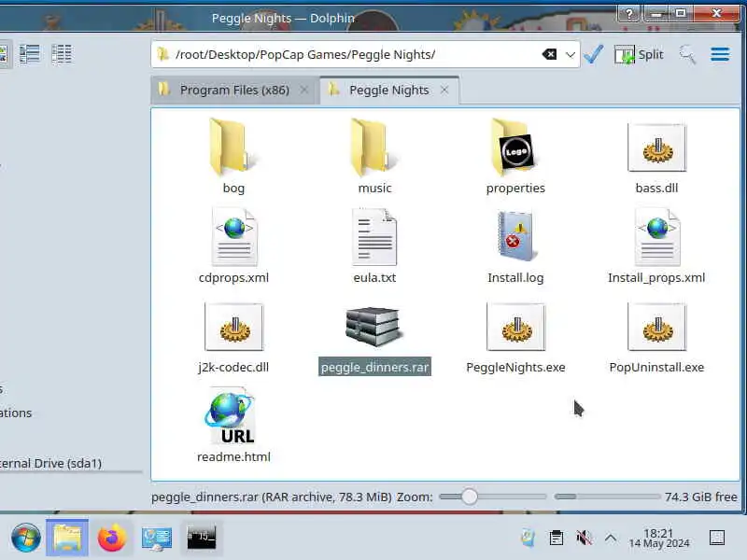Confirm the location path with checkmark
Viewport: 747px width, 560px height.
tap(594, 54)
